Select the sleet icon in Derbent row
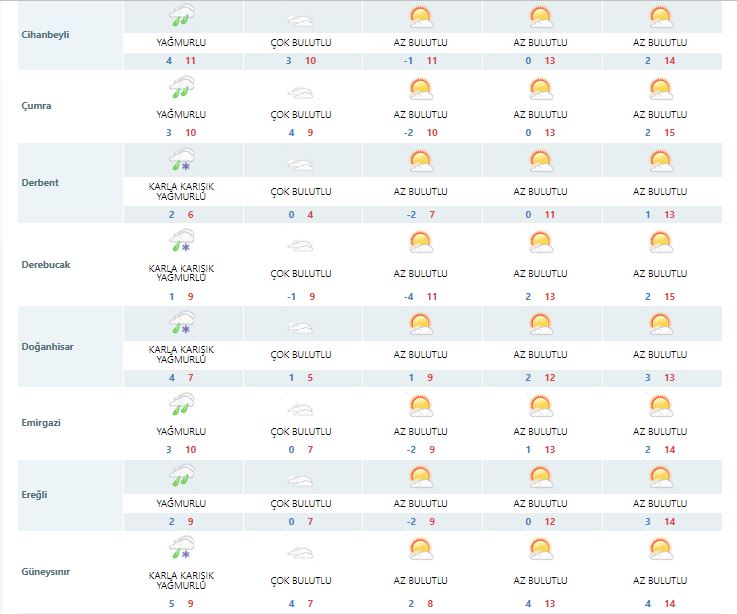 (181, 161)
